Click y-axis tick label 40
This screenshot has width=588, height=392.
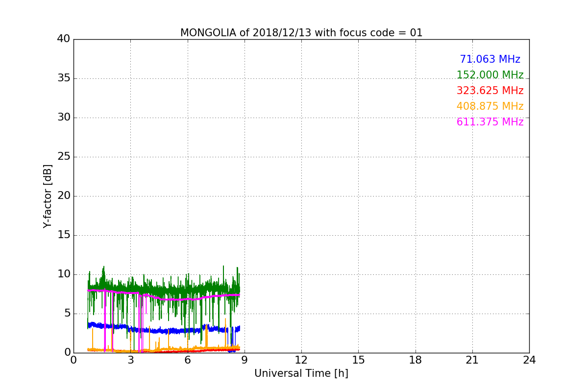coord(64,39)
